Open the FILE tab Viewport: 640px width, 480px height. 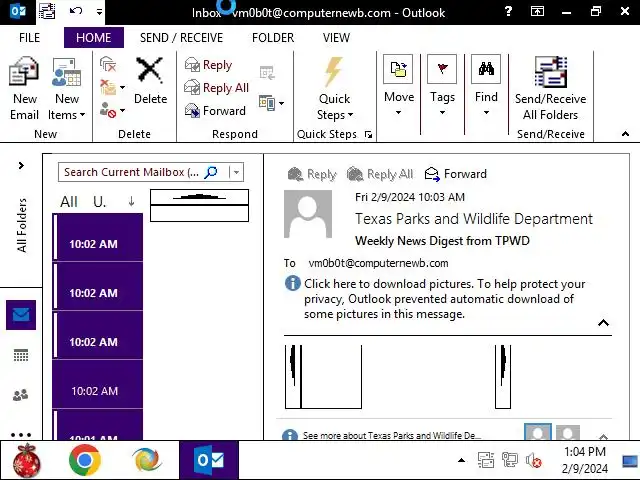(29, 38)
